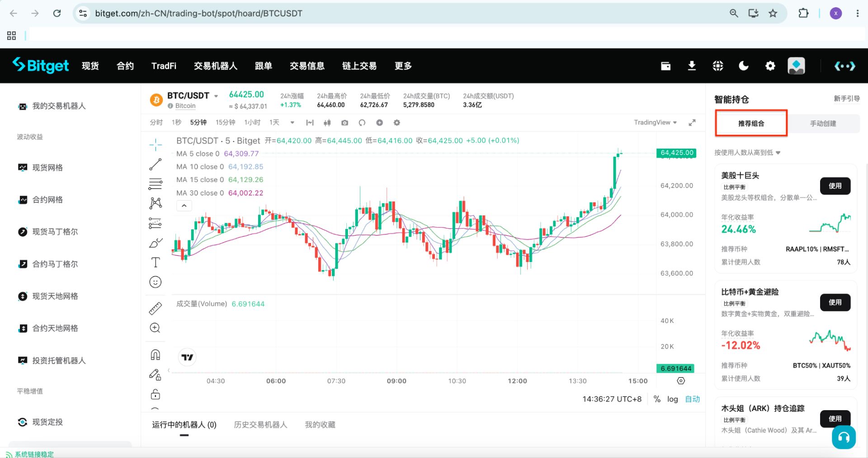
Task: Open 历史交易机器人 tab
Action: [260, 425]
